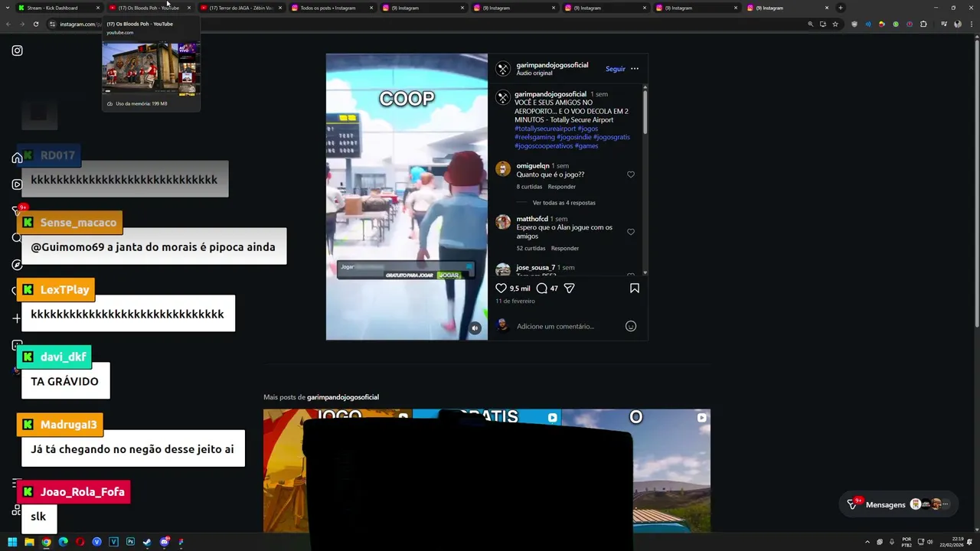Open the shield extension icon
Screen dimensions: 980x551
click(x=854, y=24)
